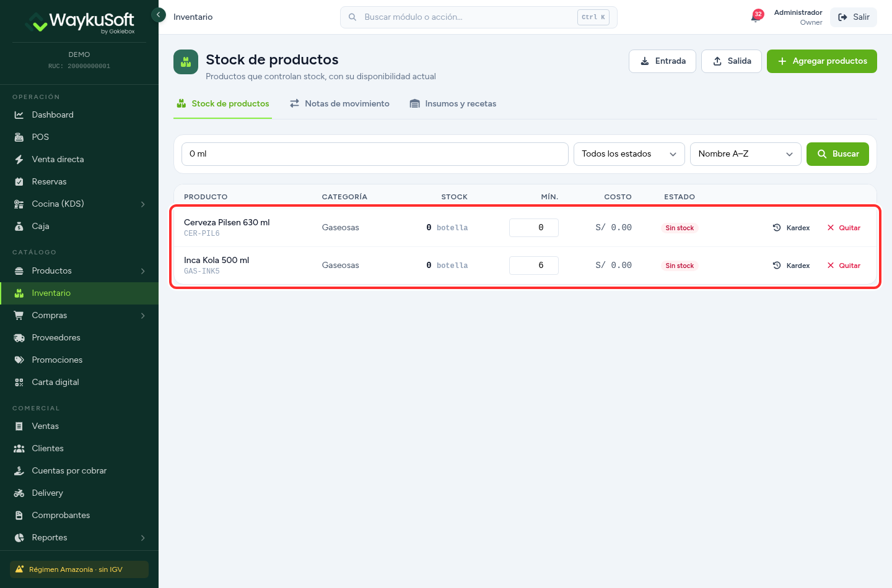Open the Todos los estados dropdown
The image size is (892, 588).
[629, 154]
